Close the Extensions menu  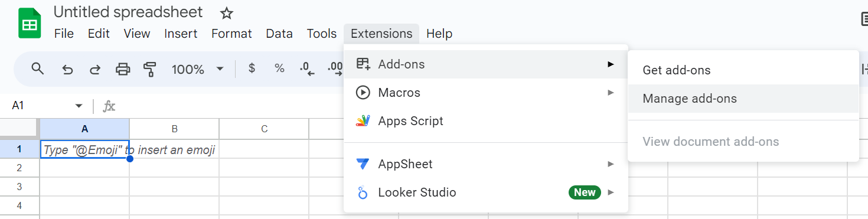click(381, 34)
